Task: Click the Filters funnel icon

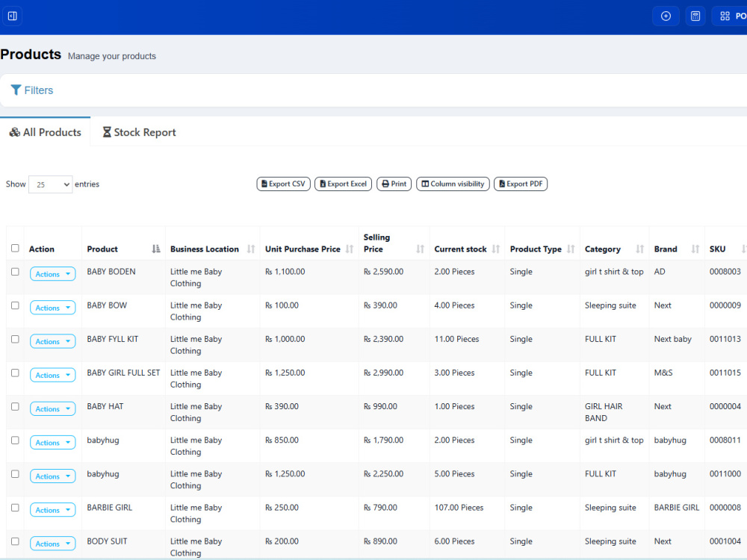Action: 16,90
